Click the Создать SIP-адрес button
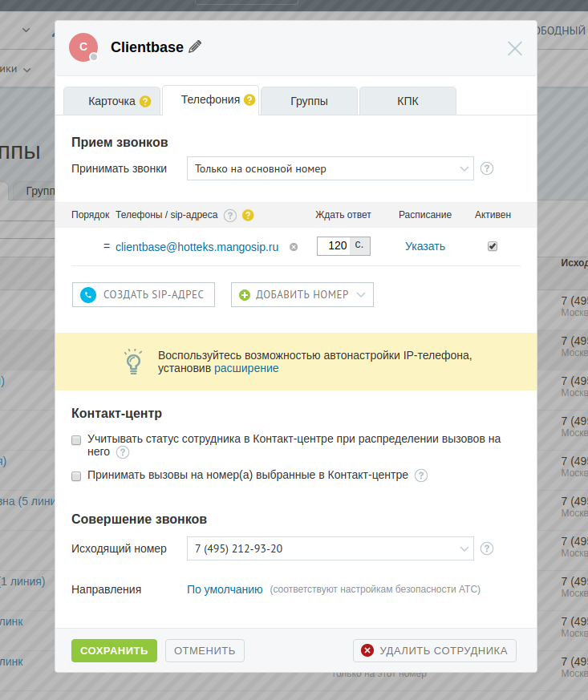This screenshot has width=588, height=700. [144, 294]
